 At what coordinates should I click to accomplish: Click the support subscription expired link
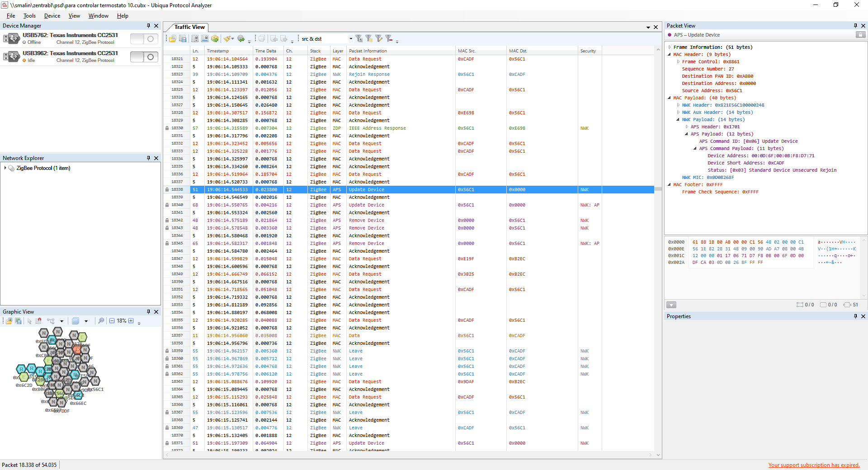tap(814, 465)
